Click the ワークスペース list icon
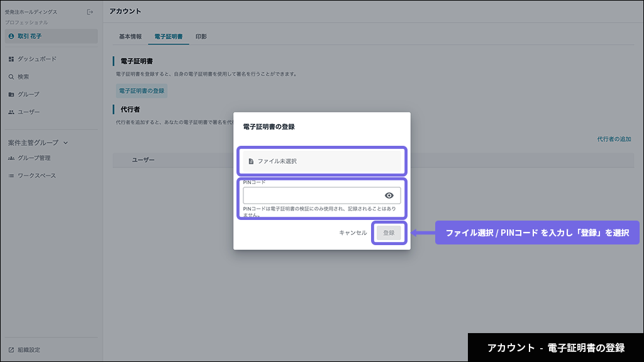 click(11, 176)
